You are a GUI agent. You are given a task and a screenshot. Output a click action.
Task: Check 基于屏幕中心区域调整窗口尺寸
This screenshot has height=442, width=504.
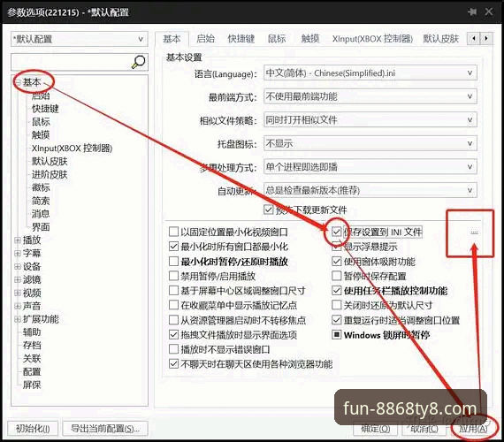[x=173, y=291]
